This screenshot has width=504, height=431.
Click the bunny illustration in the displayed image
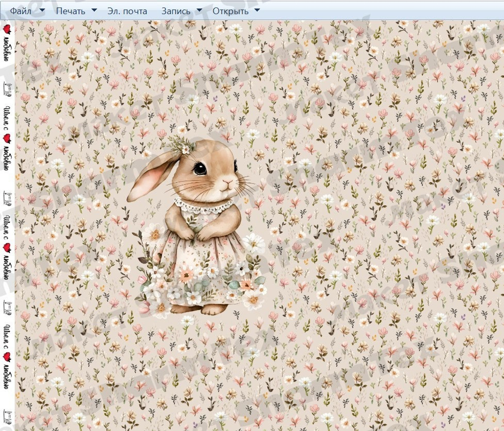pyautogui.click(x=197, y=226)
